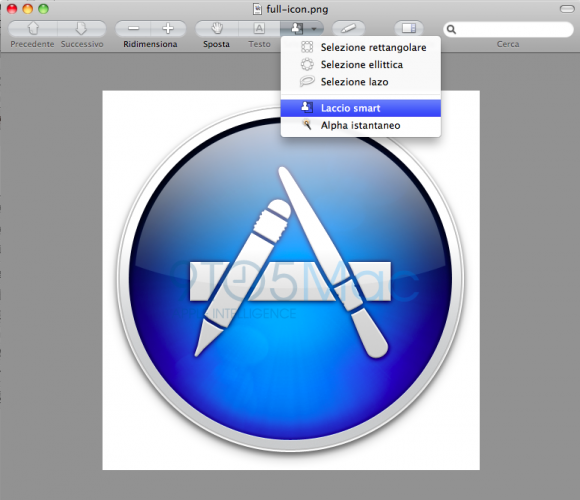Viewport: 580px width, 500px height.
Task: Go to the next item with Successivo arrow
Action: pos(81,28)
